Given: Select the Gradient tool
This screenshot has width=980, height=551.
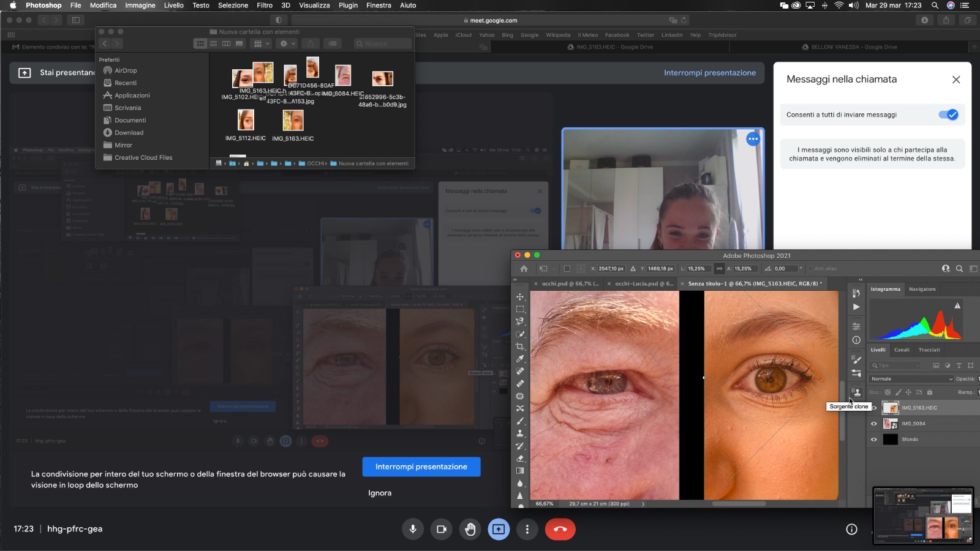Looking at the screenshot, I should coord(520,471).
